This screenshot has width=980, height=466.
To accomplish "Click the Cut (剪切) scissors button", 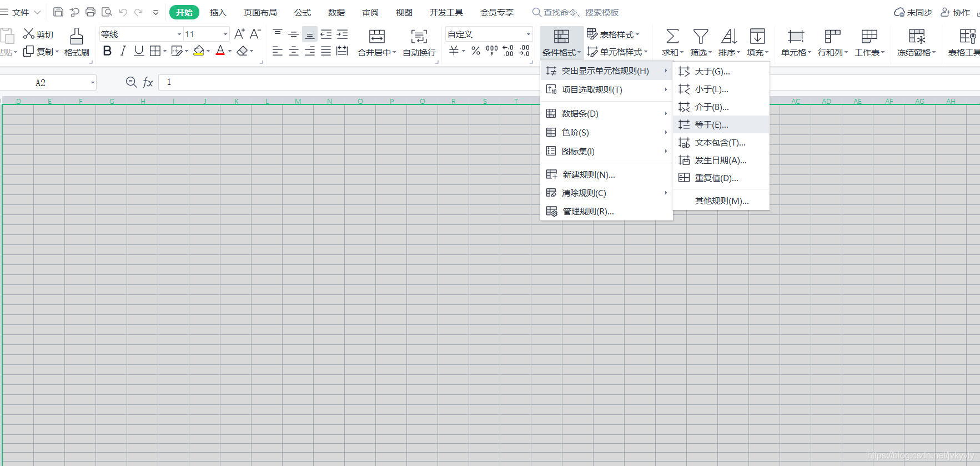I will pyautogui.click(x=38, y=34).
